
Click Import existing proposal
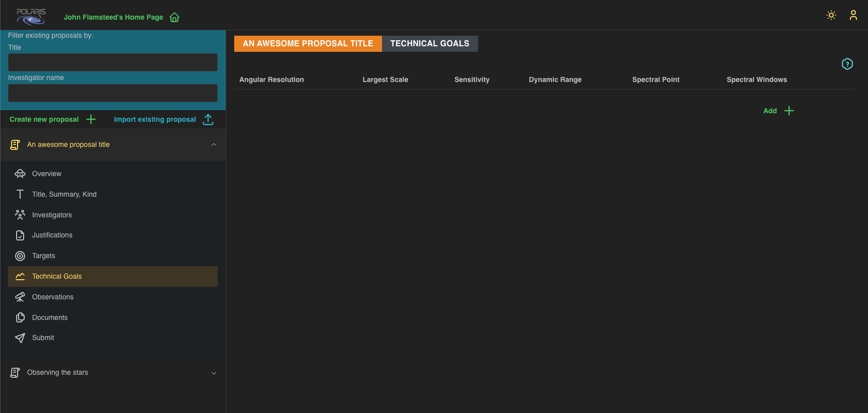tap(155, 119)
